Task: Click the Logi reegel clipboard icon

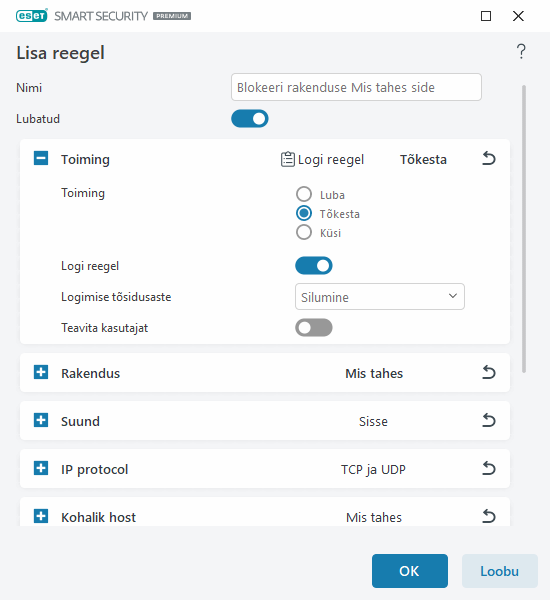Action: [x=288, y=159]
